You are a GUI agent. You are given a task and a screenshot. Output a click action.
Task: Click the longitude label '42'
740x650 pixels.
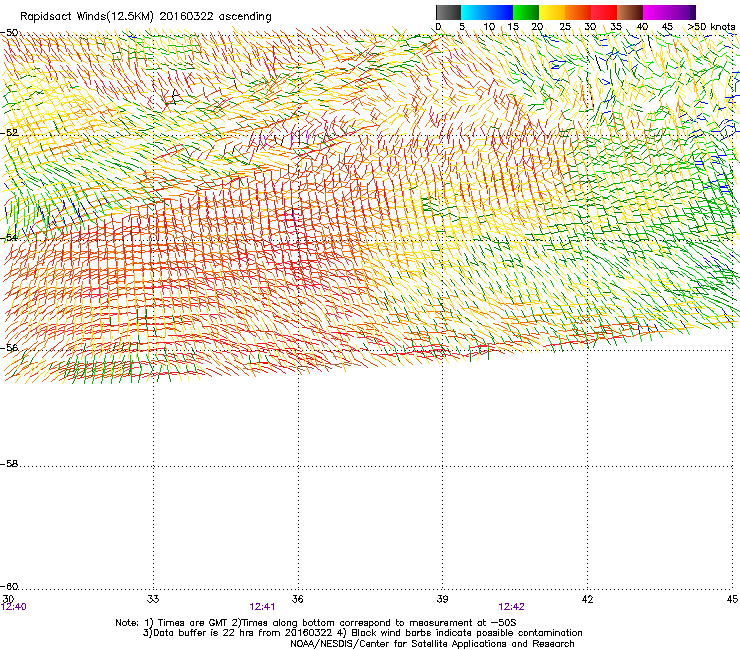coord(587,599)
